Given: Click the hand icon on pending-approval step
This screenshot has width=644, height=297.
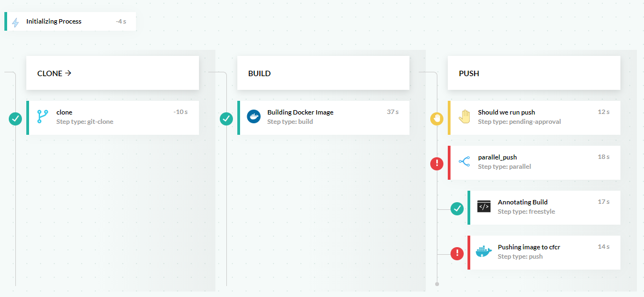Looking at the screenshot, I should point(464,117).
